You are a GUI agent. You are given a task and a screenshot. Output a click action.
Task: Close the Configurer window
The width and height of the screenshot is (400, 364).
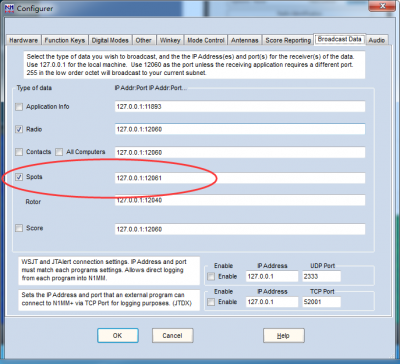[x=382, y=6]
